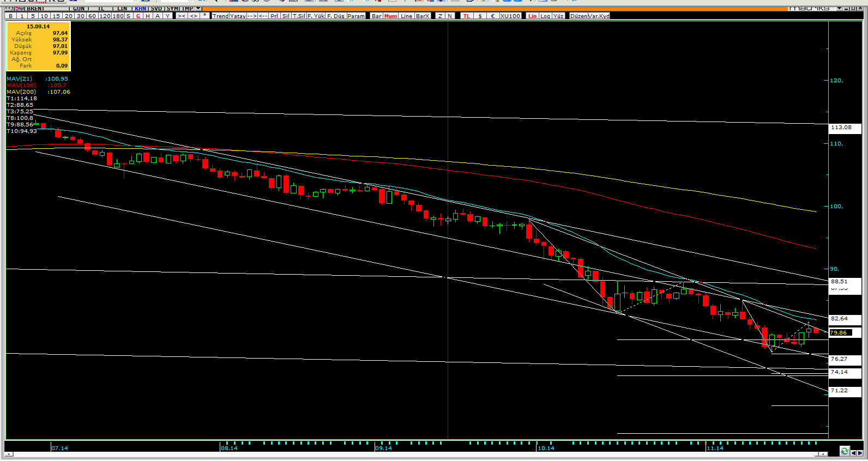The height and width of the screenshot is (461, 868).
Task: Click the '79,86' current price label
Action: tap(840, 332)
